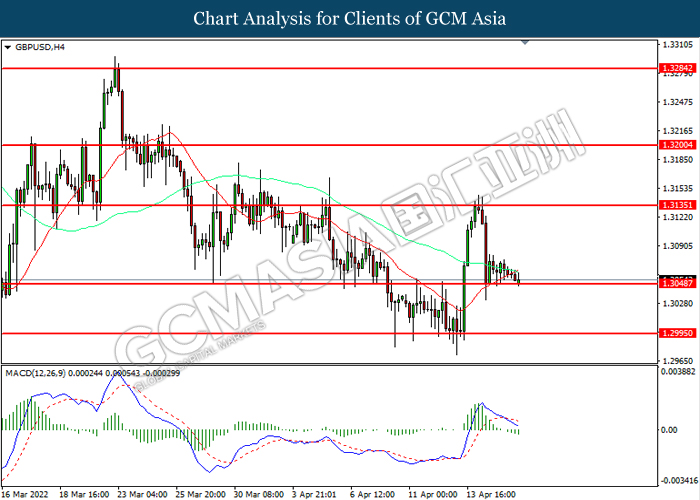
Task: Click the 3 Apr 21:01 time label
Action: coord(314,494)
